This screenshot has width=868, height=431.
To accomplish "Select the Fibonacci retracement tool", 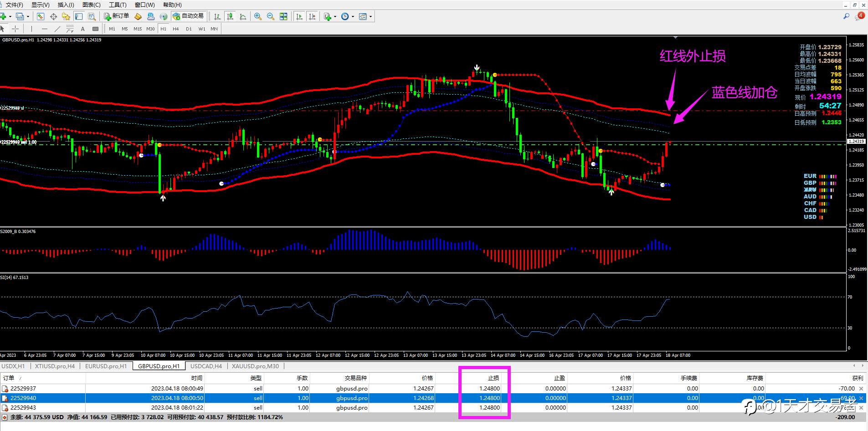I will tap(70, 29).
